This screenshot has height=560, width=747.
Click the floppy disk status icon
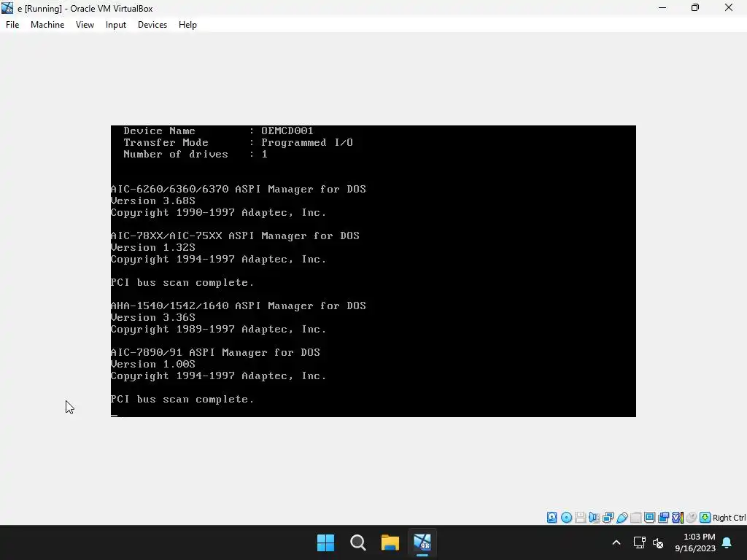pos(580,518)
